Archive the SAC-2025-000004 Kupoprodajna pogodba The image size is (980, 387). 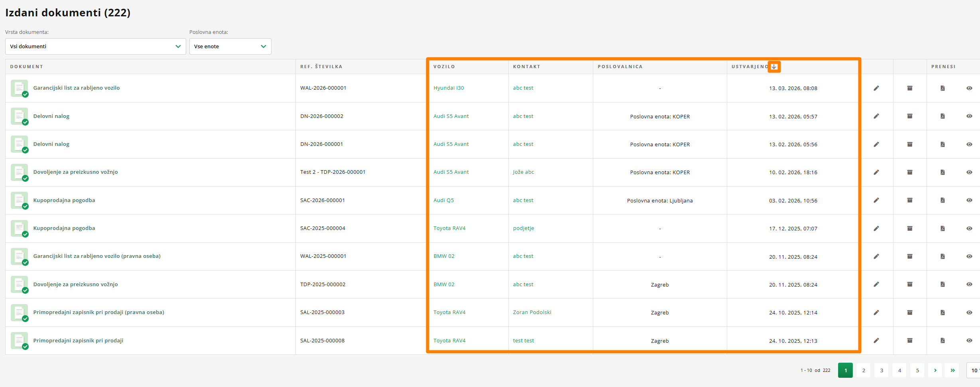[910, 228]
